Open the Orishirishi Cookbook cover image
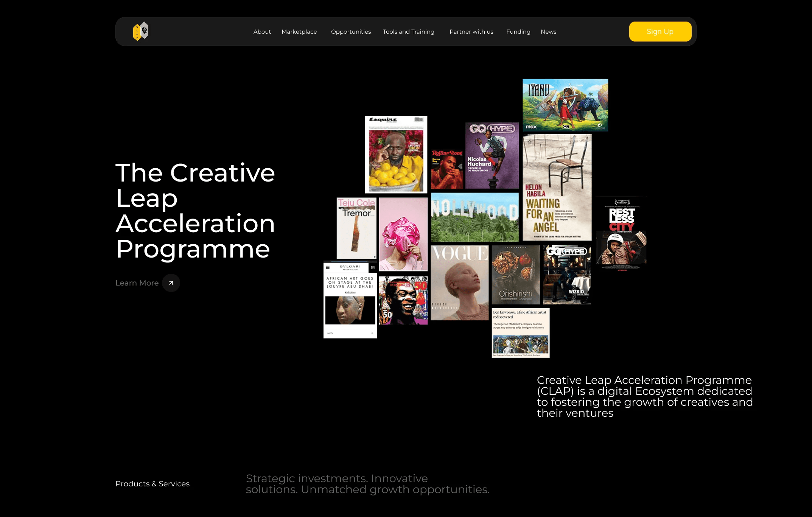Image resolution: width=812 pixels, height=517 pixels. point(515,275)
